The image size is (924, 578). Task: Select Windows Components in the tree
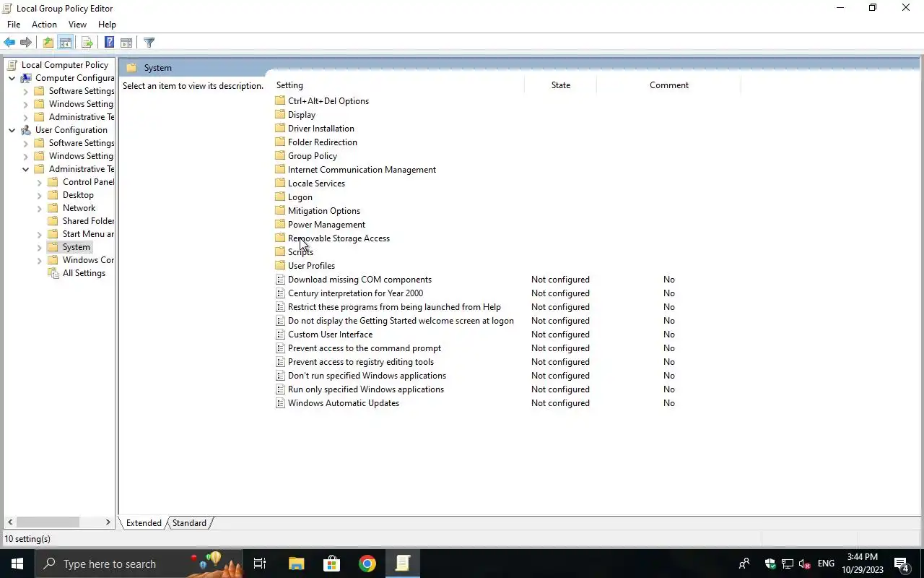click(x=88, y=260)
